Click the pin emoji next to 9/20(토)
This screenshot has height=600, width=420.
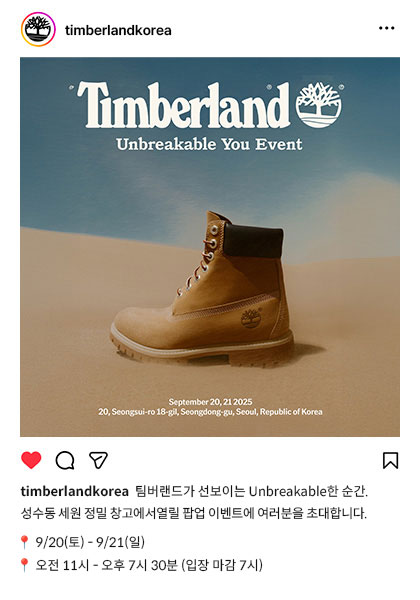[x=24, y=542]
